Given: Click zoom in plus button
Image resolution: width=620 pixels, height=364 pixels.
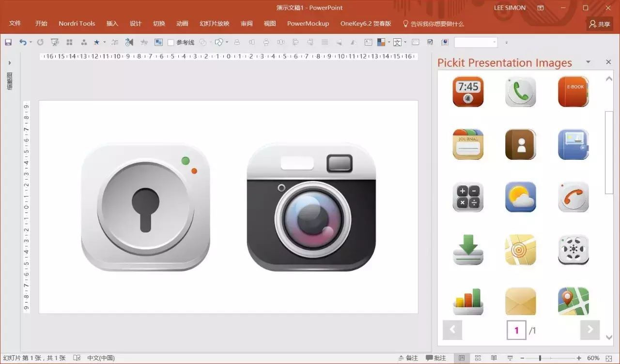Looking at the screenshot, I should tap(579, 358).
